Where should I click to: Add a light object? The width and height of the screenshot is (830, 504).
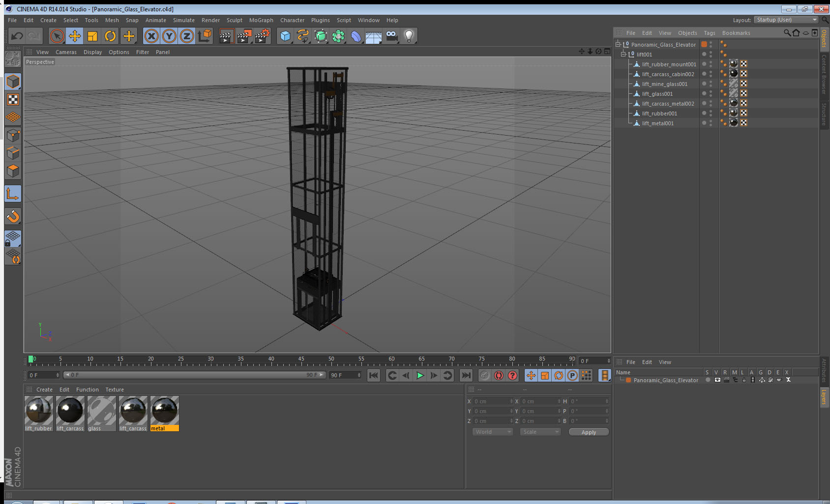[x=409, y=36]
